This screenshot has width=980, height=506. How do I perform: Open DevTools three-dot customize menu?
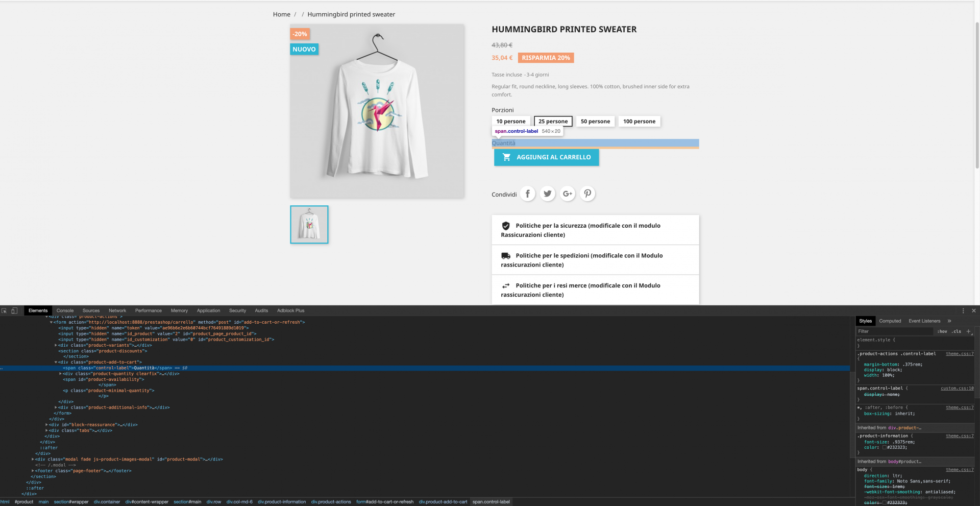(963, 310)
